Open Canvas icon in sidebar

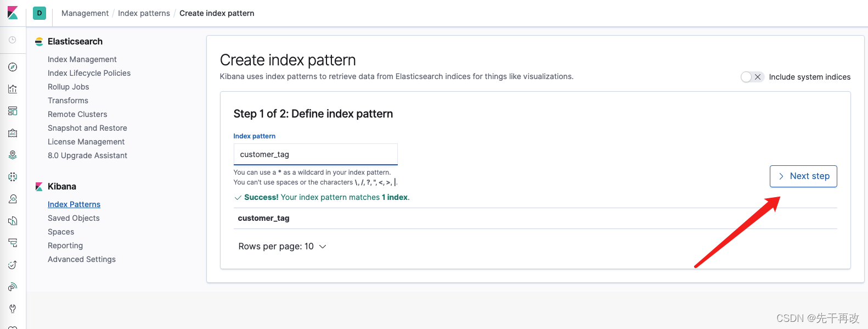[x=13, y=133]
